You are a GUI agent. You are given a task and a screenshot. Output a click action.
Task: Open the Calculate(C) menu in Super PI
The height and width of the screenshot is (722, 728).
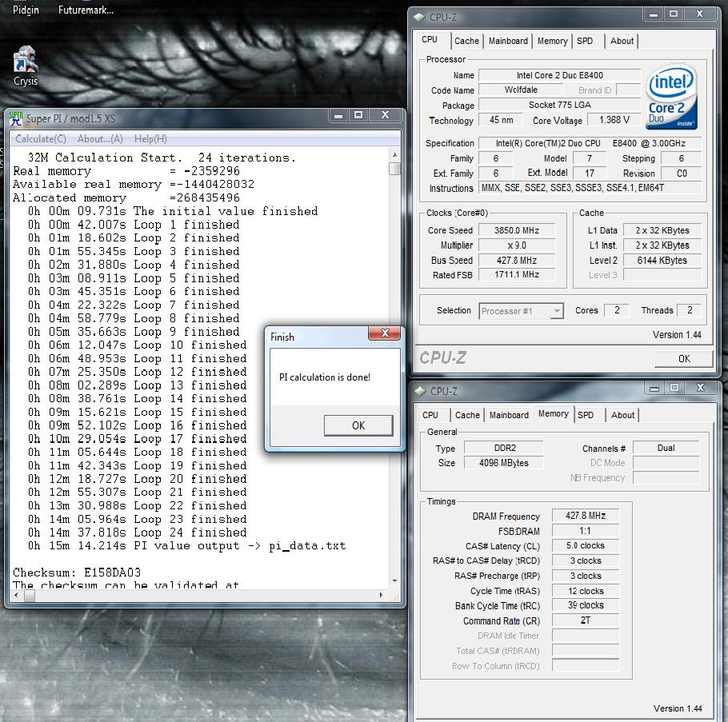[x=41, y=139]
